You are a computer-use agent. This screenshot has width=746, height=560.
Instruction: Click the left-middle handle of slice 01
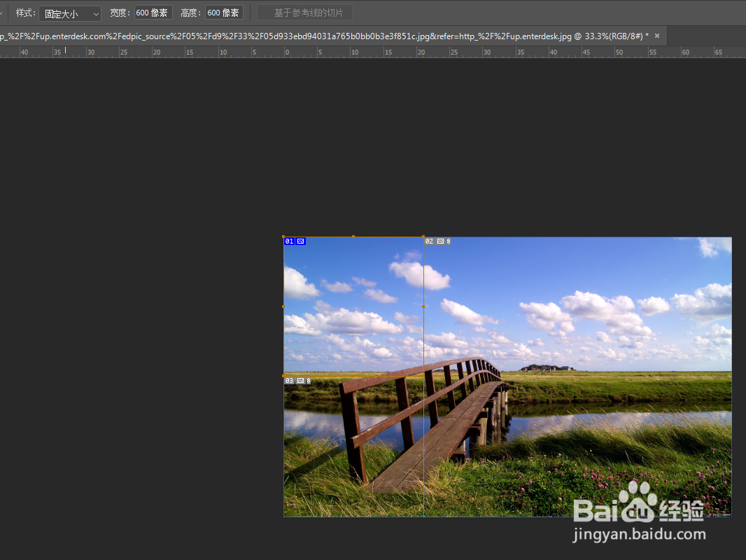click(283, 307)
